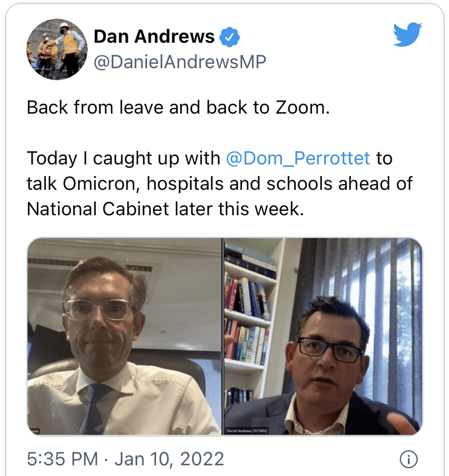
Task: Open the @Dom_Perrottet mention
Action: point(298,159)
